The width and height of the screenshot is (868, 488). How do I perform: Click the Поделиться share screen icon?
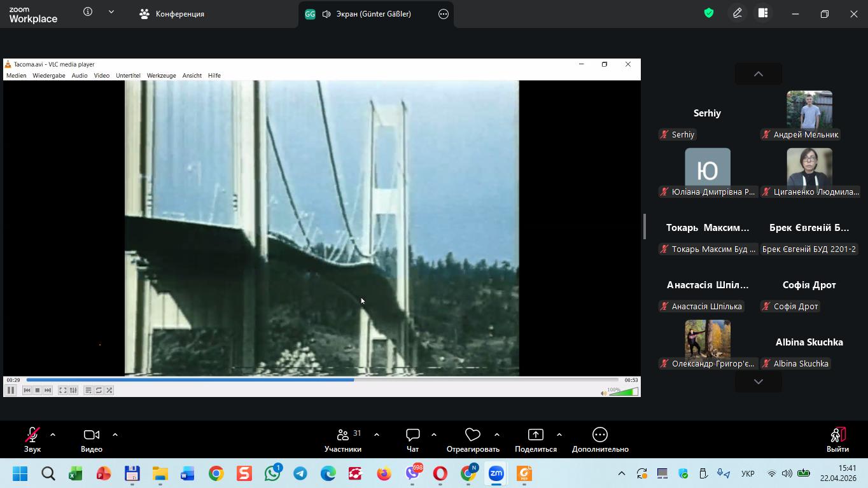click(535, 435)
